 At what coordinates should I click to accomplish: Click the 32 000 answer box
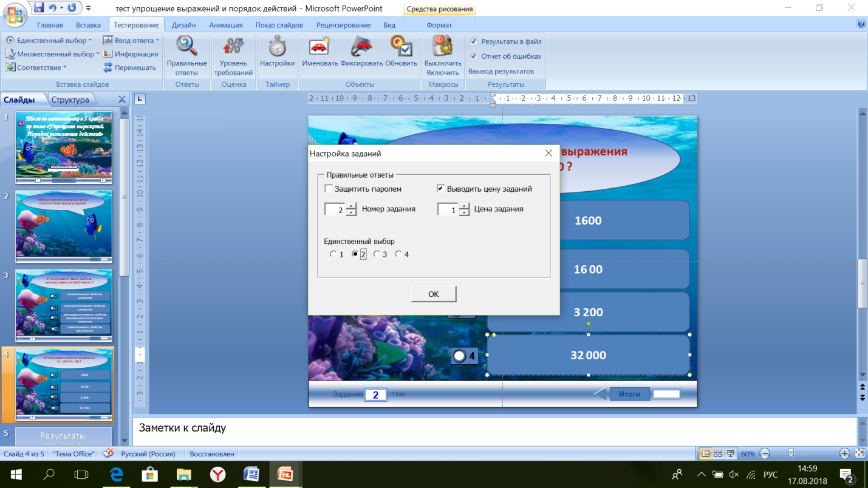click(588, 355)
